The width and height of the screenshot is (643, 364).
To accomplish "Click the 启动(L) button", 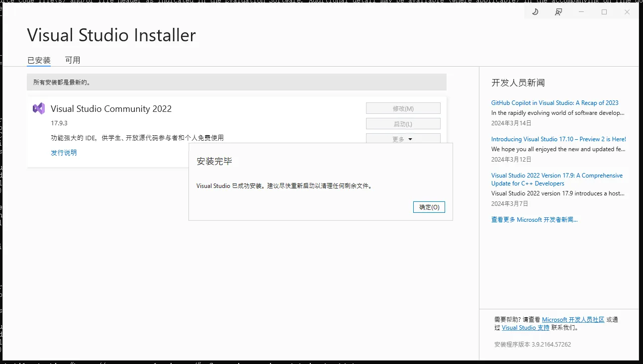I will click(x=403, y=124).
